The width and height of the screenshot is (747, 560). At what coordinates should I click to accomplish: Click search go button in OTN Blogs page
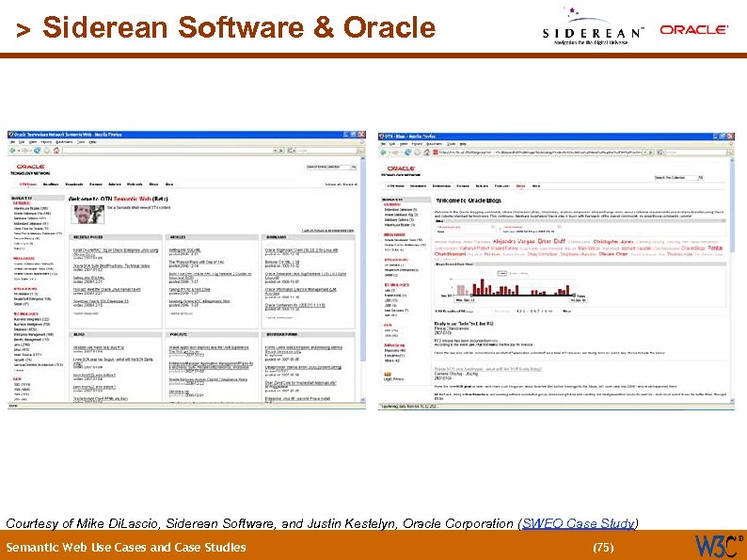tap(701, 178)
